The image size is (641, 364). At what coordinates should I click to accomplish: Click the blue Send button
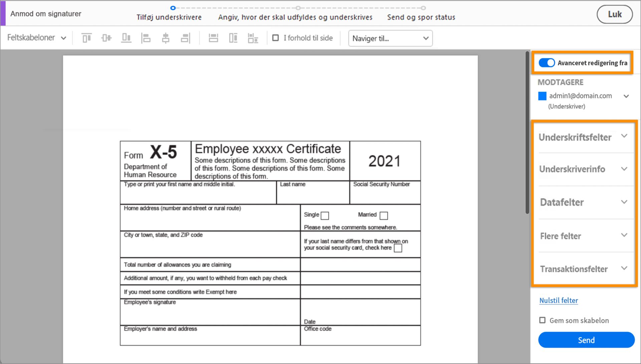point(586,340)
